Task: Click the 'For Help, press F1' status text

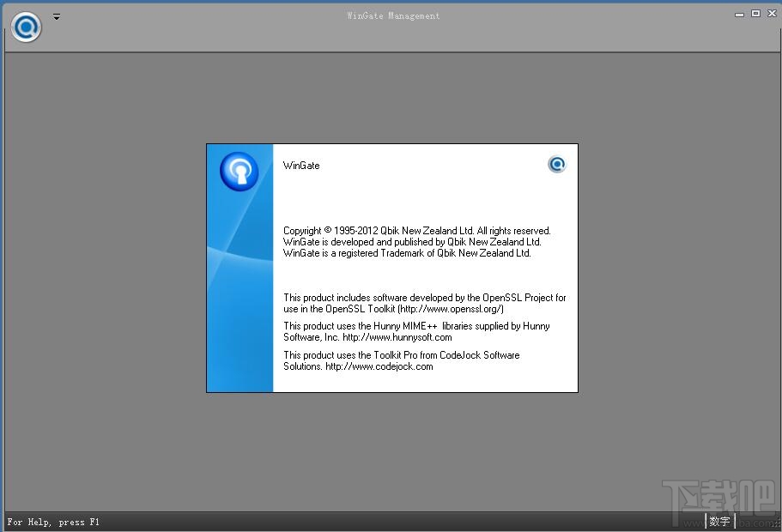Action: [x=53, y=522]
